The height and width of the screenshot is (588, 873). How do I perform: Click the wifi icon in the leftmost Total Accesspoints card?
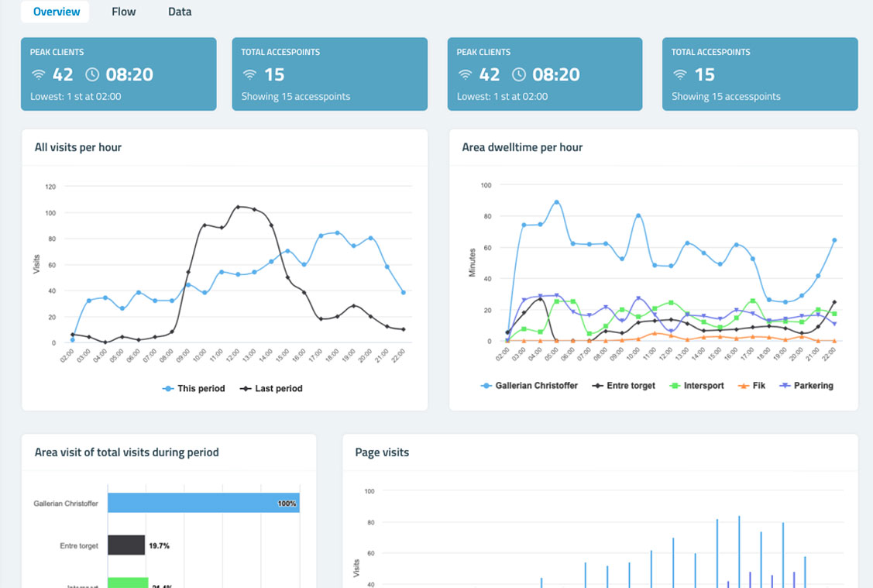249,75
